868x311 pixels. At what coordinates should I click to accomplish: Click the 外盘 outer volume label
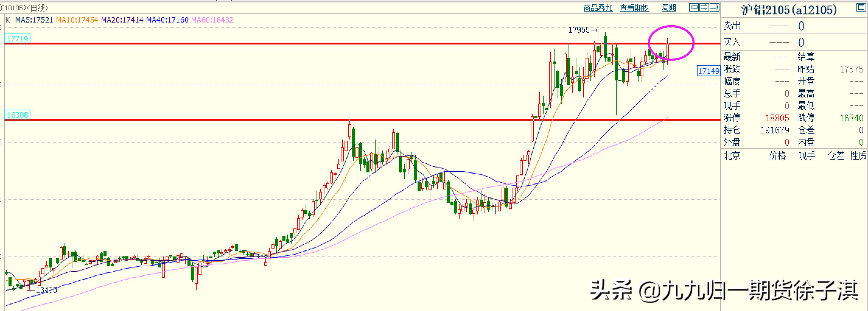point(732,142)
